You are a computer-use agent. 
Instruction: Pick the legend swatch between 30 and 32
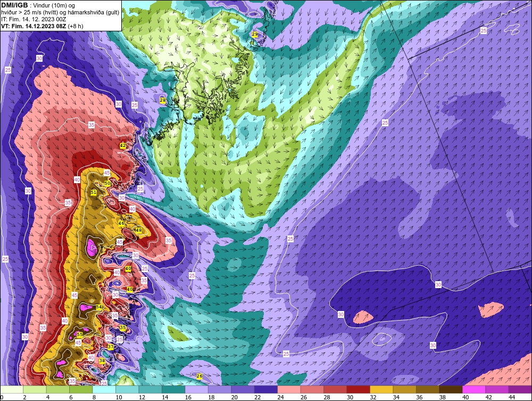pyautogui.click(x=358, y=389)
